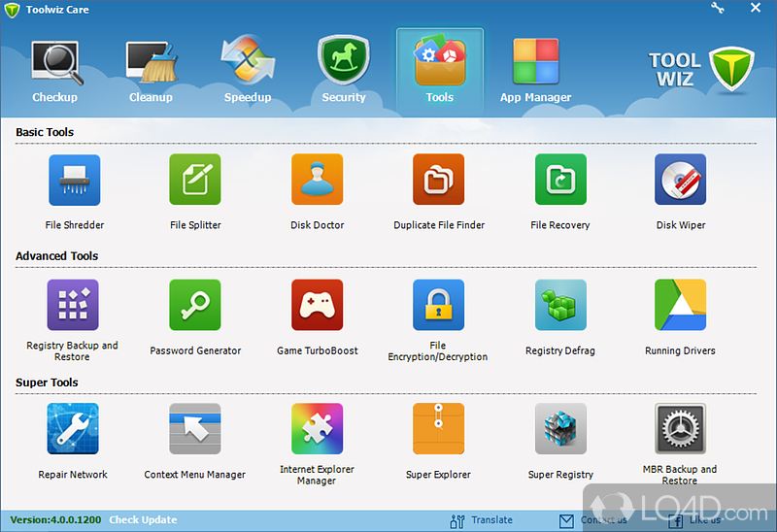This screenshot has height=532, width=777.
Task: Switch to the Checkup tab
Action: [x=54, y=70]
